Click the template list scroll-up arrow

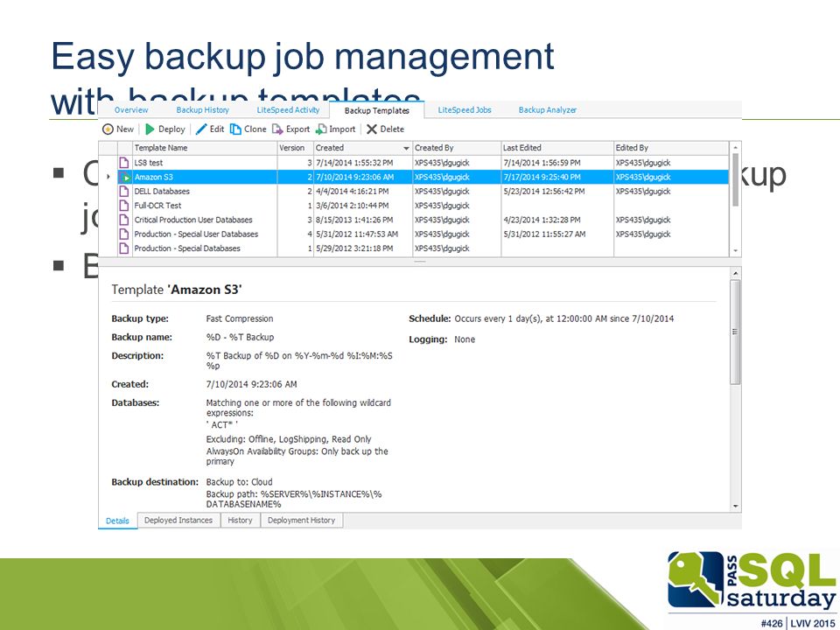(736, 147)
